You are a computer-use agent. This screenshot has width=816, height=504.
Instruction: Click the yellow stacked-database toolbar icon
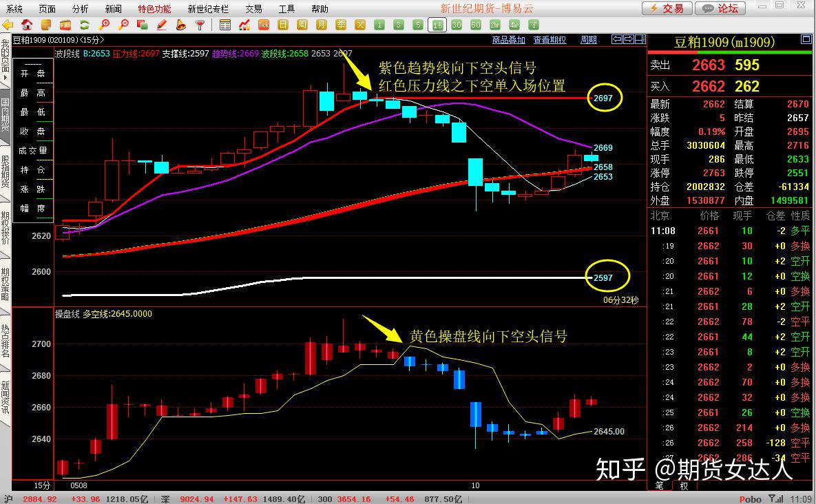click(x=46, y=25)
